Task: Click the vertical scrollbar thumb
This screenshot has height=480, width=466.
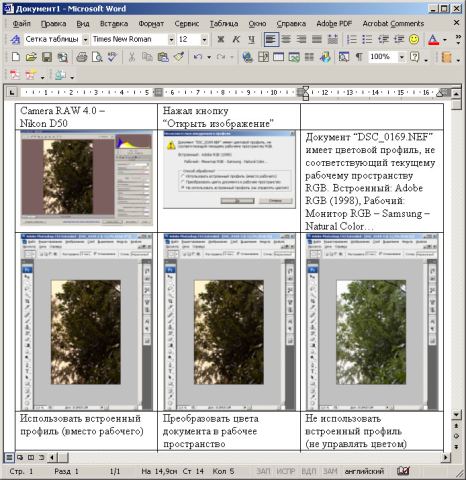Action: point(456,104)
